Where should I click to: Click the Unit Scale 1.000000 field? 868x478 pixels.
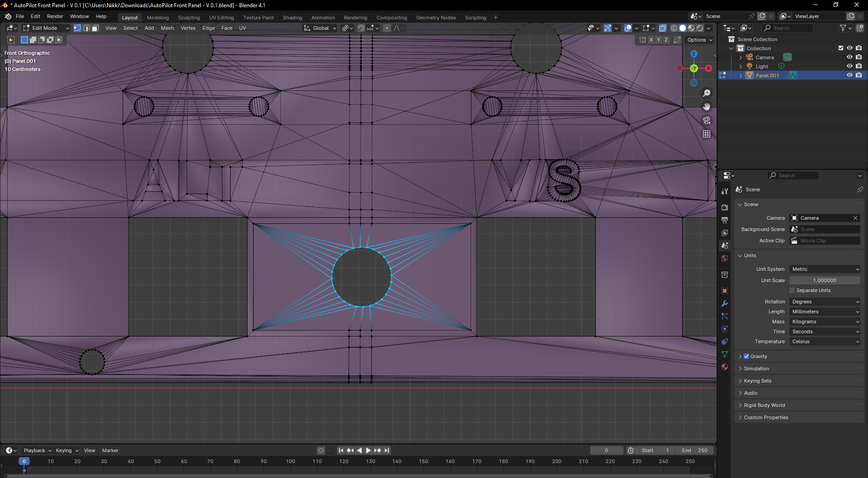point(825,280)
